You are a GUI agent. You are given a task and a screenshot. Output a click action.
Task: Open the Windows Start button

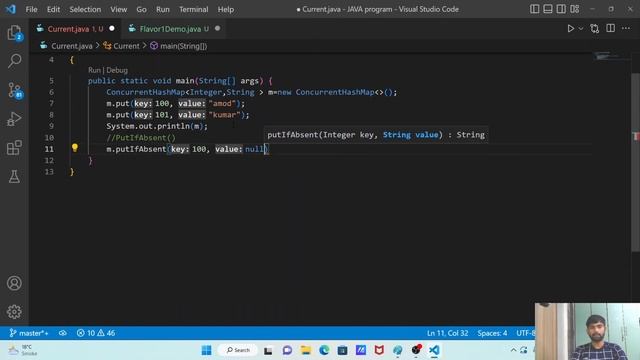pyautogui.click(x=207, y=350)
